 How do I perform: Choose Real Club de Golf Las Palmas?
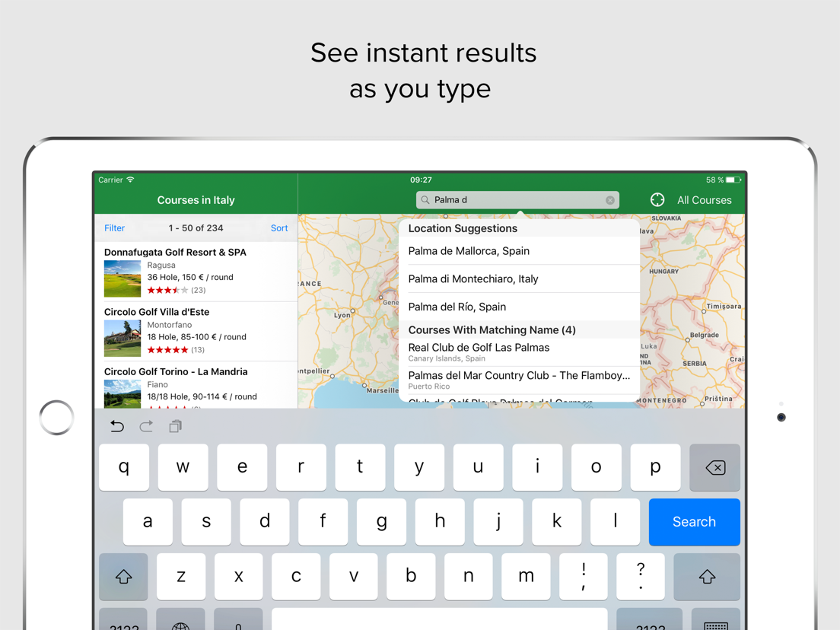(519, 352)
